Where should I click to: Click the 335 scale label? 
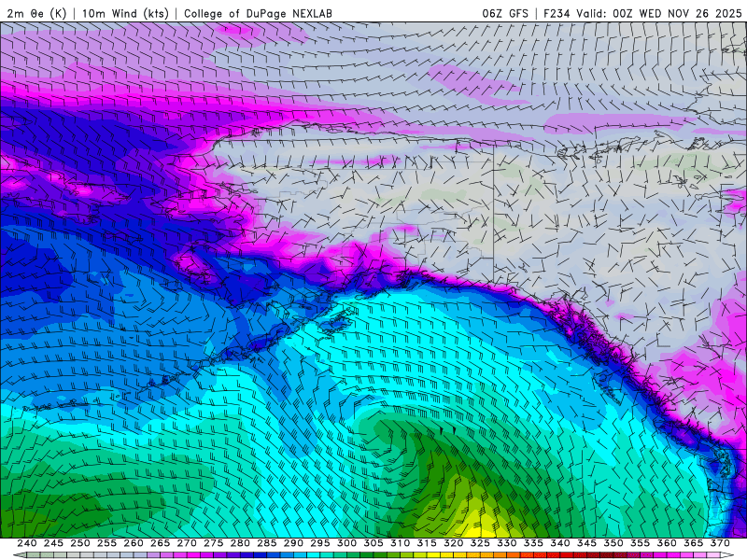coord(533,543)
